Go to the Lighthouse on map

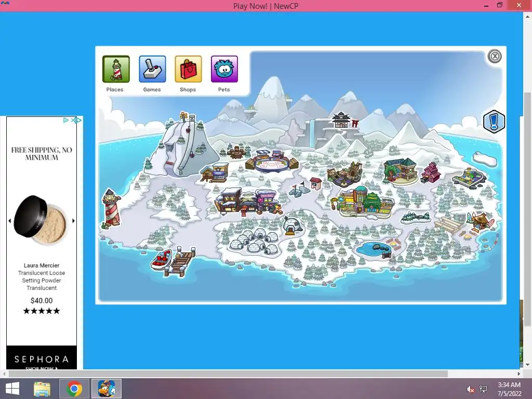pos(111,208)
